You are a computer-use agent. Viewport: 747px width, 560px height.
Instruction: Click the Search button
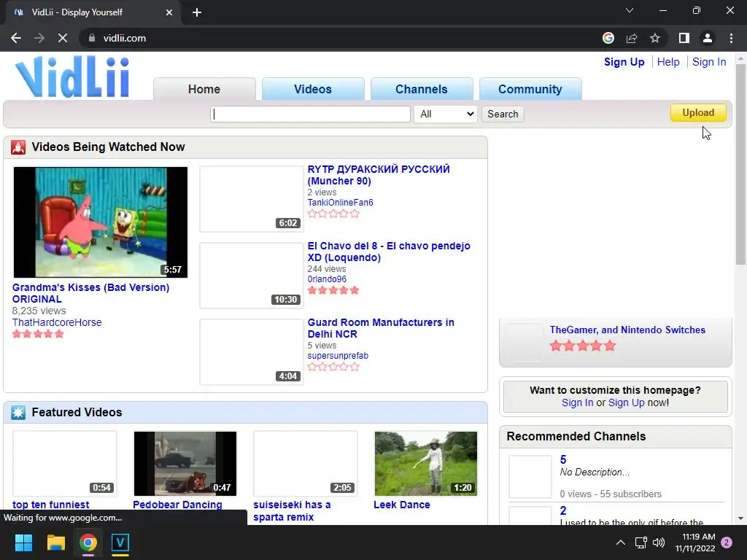pyautogui.click(x=503, y=114)
